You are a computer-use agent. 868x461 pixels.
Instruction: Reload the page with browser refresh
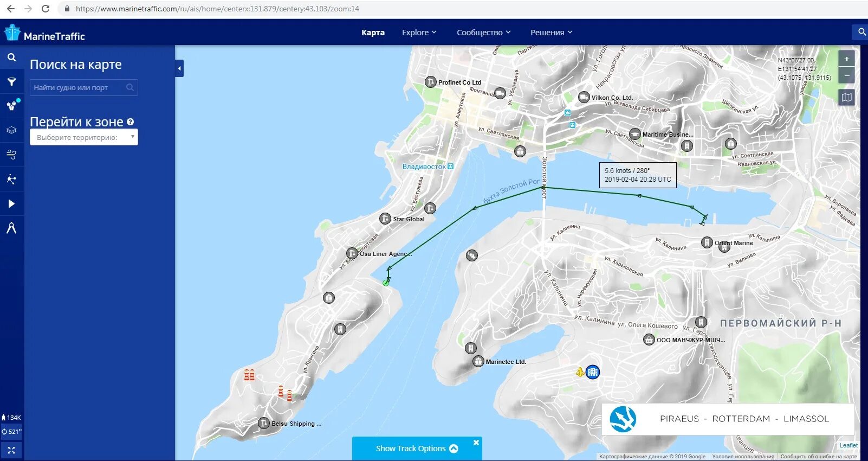click(x=46, y=9)
